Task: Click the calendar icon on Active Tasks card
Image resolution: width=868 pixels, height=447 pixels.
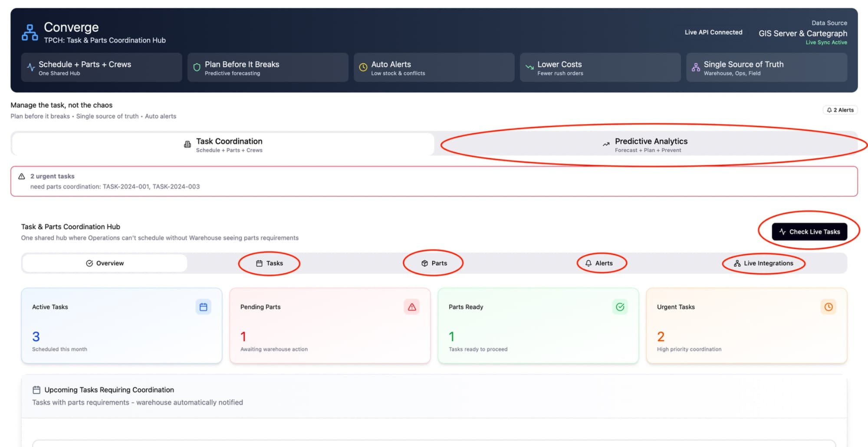Action: pos(203,307)
